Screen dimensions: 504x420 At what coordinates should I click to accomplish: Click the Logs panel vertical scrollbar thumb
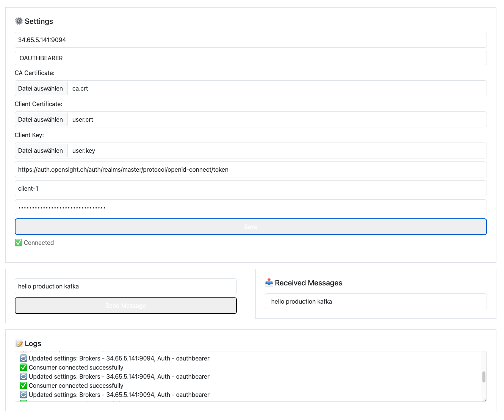click(484, 377)
